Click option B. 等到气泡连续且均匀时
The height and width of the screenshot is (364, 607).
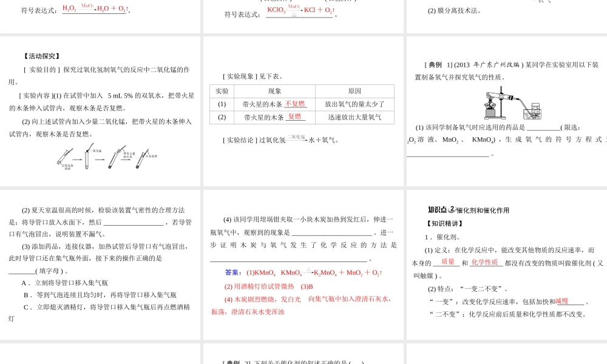[x=100, y=295]
